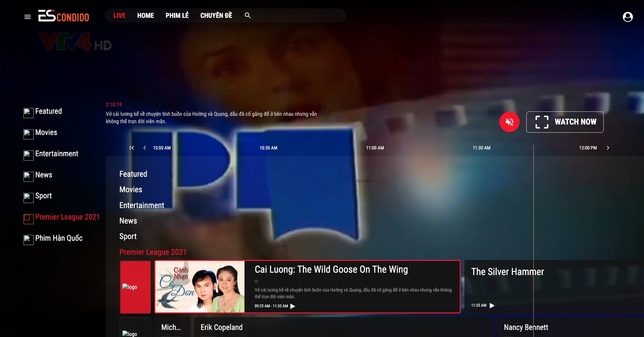Open the LIVE tab
644x337 pixels.
pos(119,15)
